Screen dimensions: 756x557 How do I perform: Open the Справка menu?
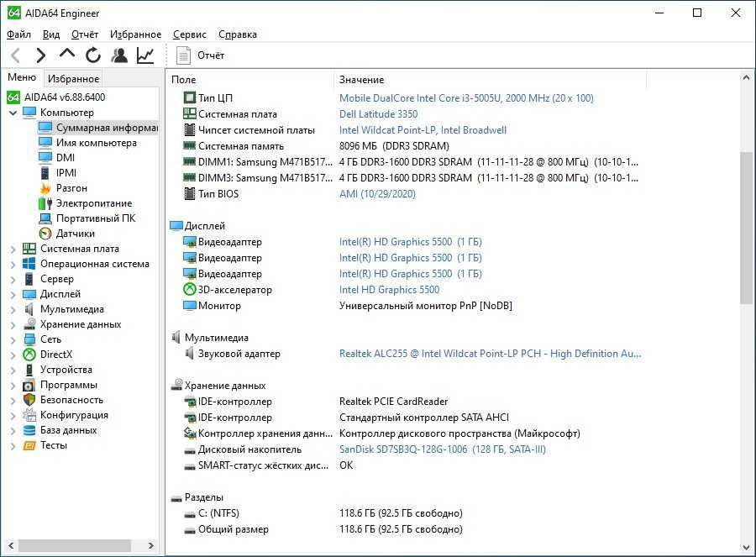(237, 34)
